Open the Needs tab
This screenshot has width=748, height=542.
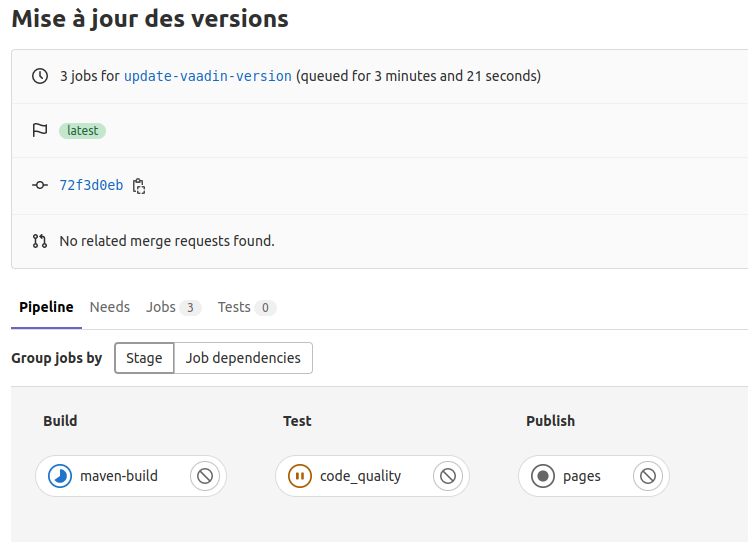click(x=110, y=307)
